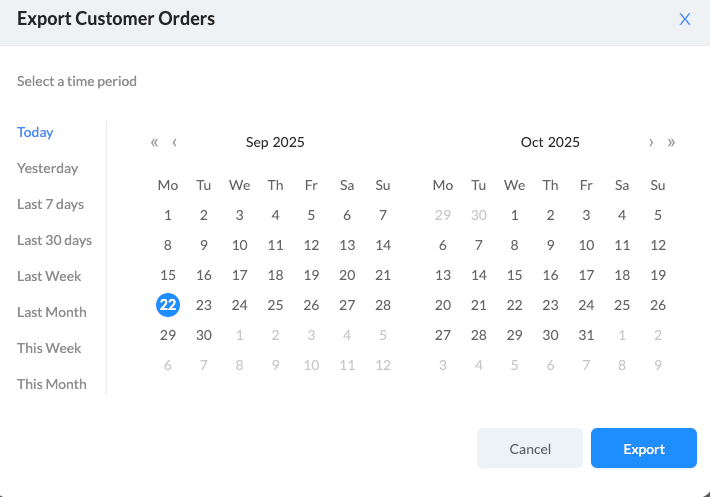Pick the Last 7 days range
The width and height of the screenshot is (710, 497).
50,204
